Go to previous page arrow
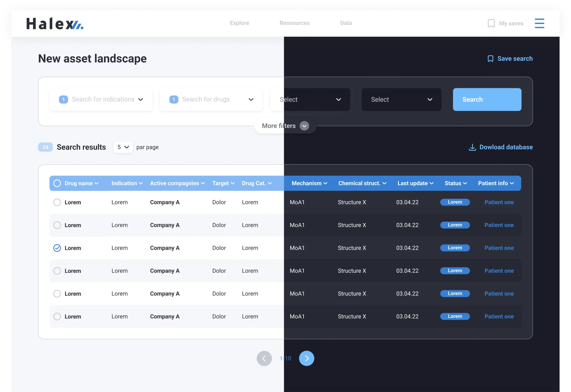Image resolution: width=571 pixels, height=392 pixels. pyautogui.click(x=264, y=358)
